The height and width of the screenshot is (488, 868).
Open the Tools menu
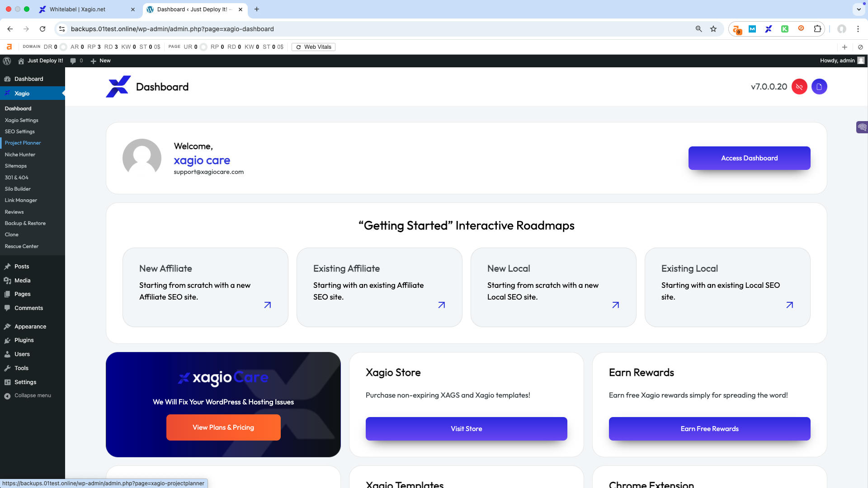pos(21,368)
